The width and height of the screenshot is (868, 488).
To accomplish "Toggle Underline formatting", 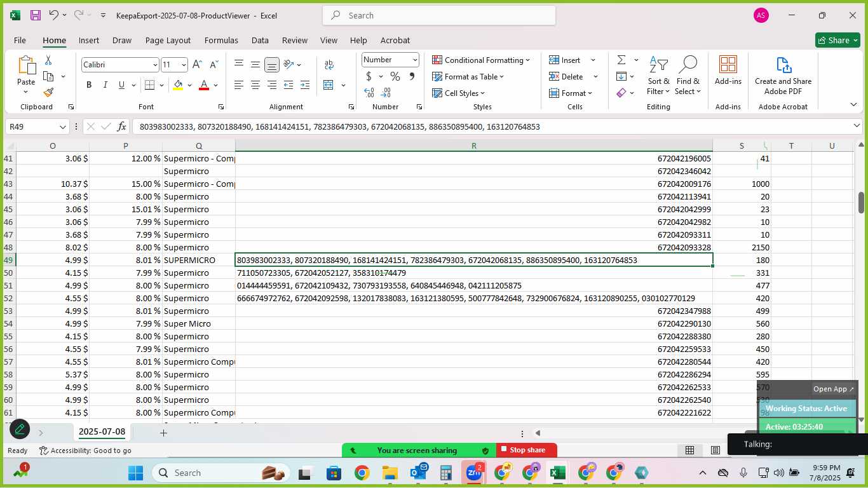I will click(x=121, y=85).
